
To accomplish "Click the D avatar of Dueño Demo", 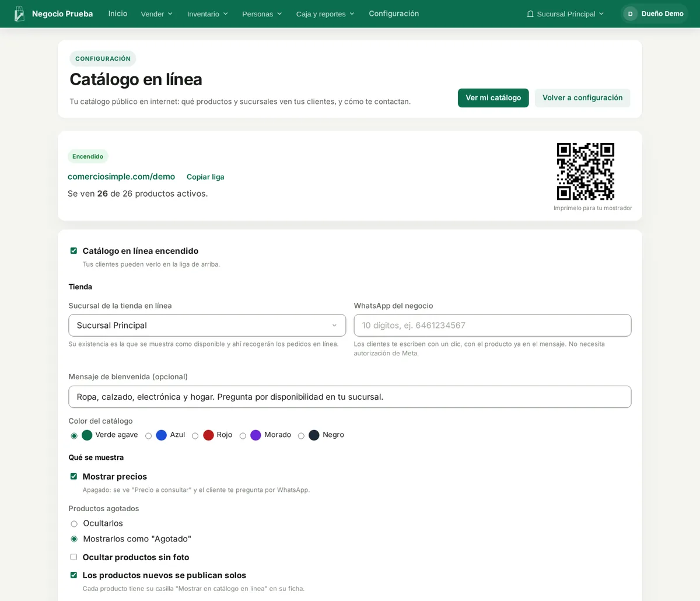I will point(630,14).
